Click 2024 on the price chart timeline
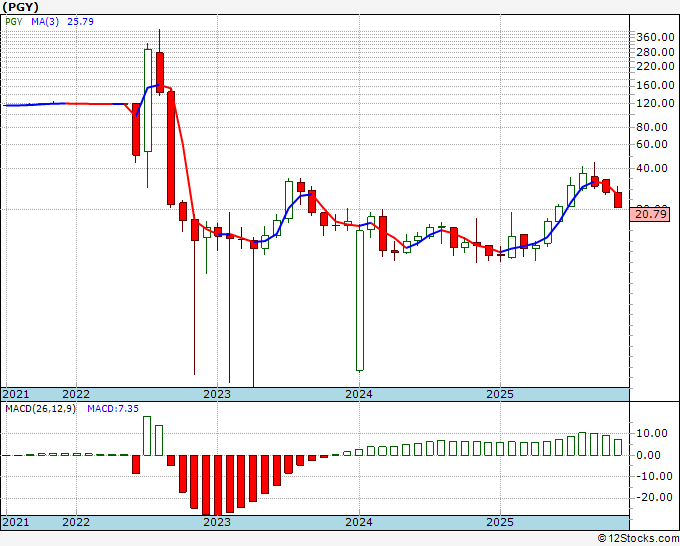 pos(359,394)
